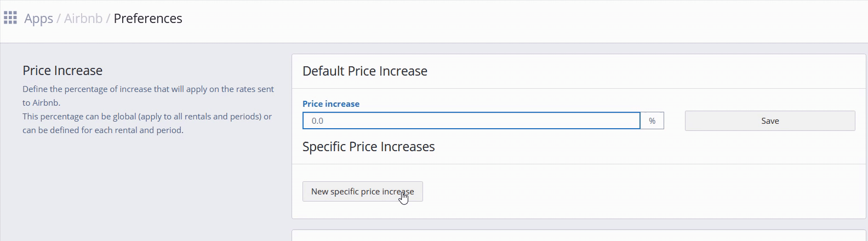Click the percent sign addon
868x241 pixels.
pos(652,120)
